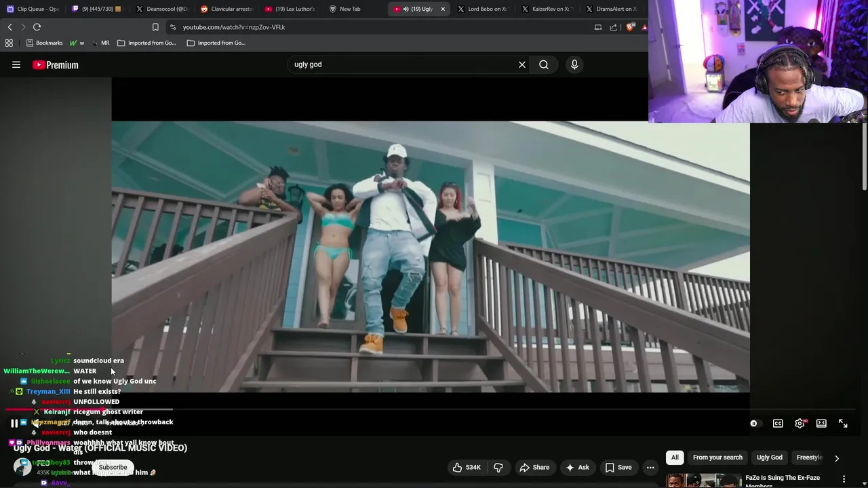Open the YouTube guide hamburger menu
Viewport: 868px width, 488px height.
pos(16,65)
